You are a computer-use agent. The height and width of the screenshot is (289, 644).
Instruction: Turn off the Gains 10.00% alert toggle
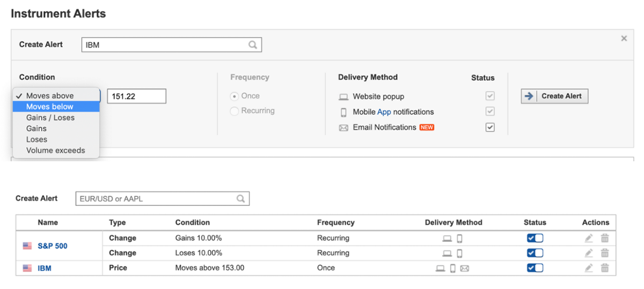click(535, 238)
